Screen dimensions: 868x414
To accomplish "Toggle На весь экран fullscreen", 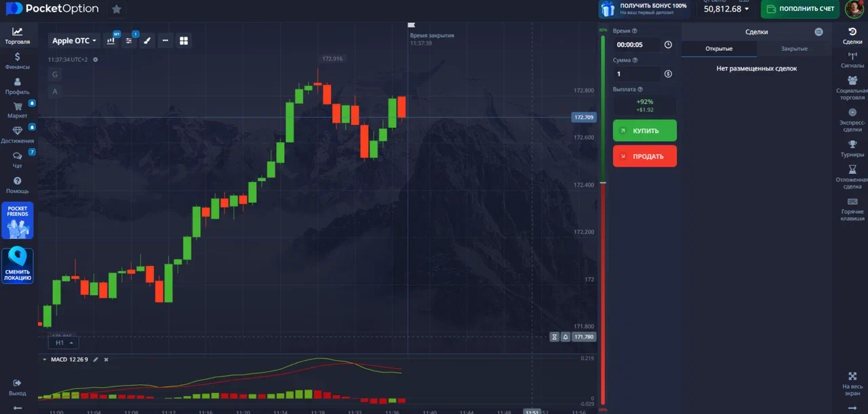I will pos(852,384).
